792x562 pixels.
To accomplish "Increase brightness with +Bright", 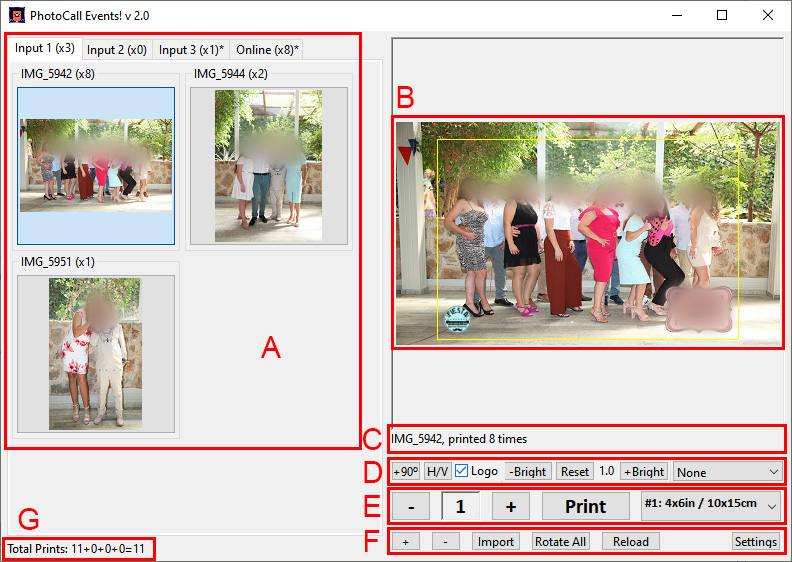I will pyautogui.click(x=644, y=471).
